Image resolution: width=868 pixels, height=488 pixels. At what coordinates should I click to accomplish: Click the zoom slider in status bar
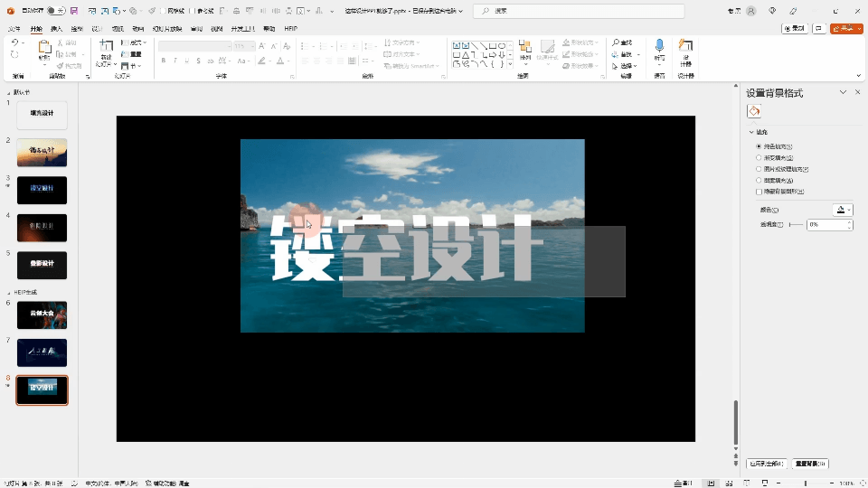coord(806,483)
